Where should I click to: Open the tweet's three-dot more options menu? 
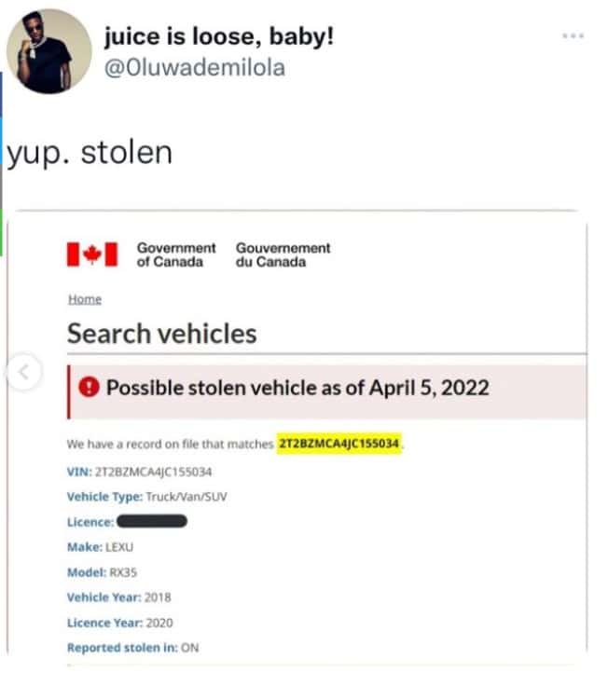(573, 35)
